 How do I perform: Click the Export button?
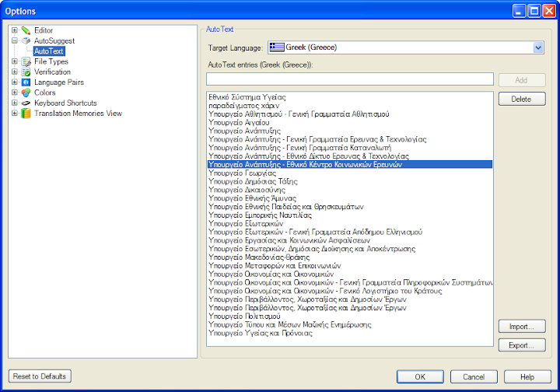(x=521, y=345)
